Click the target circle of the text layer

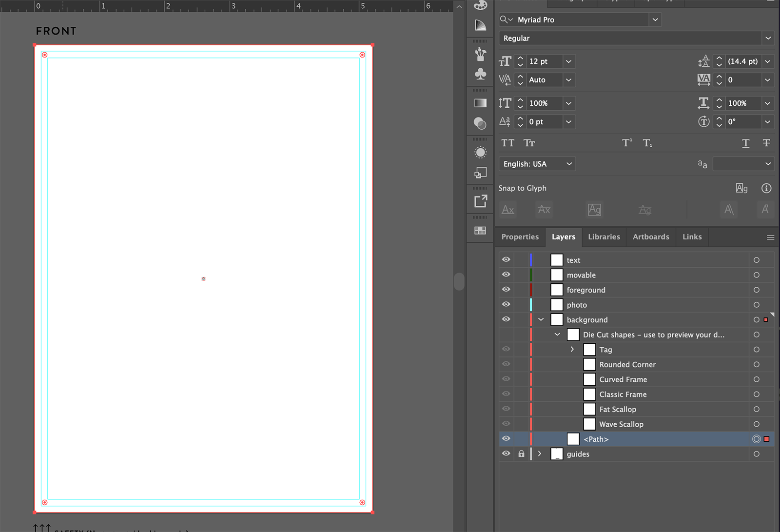757,260
